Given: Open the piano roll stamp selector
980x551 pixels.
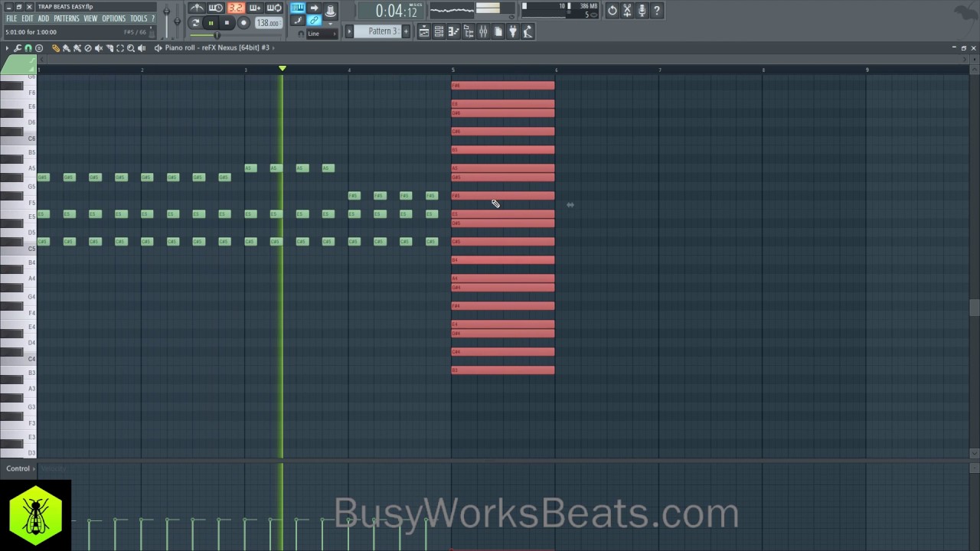Looking at the screenshot, I should coord(39,48).
